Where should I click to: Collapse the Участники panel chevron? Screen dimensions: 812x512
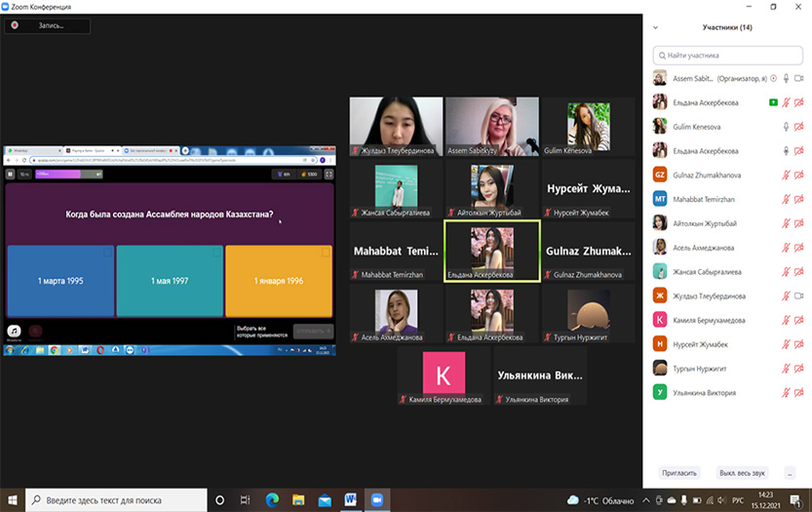click(655, 27)
